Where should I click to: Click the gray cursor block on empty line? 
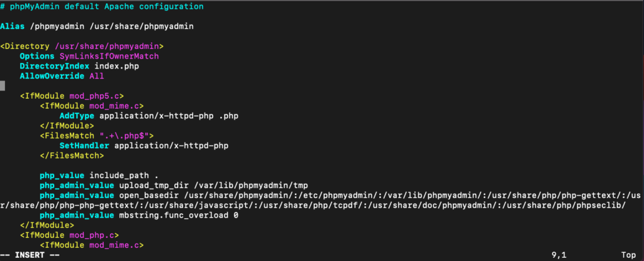3,86
